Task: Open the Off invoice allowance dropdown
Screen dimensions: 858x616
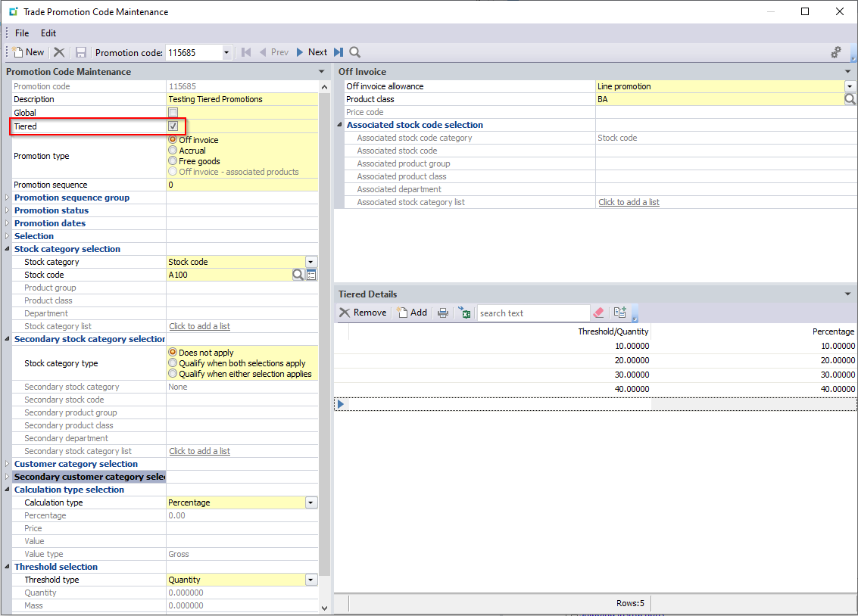Action: point(850,86)
